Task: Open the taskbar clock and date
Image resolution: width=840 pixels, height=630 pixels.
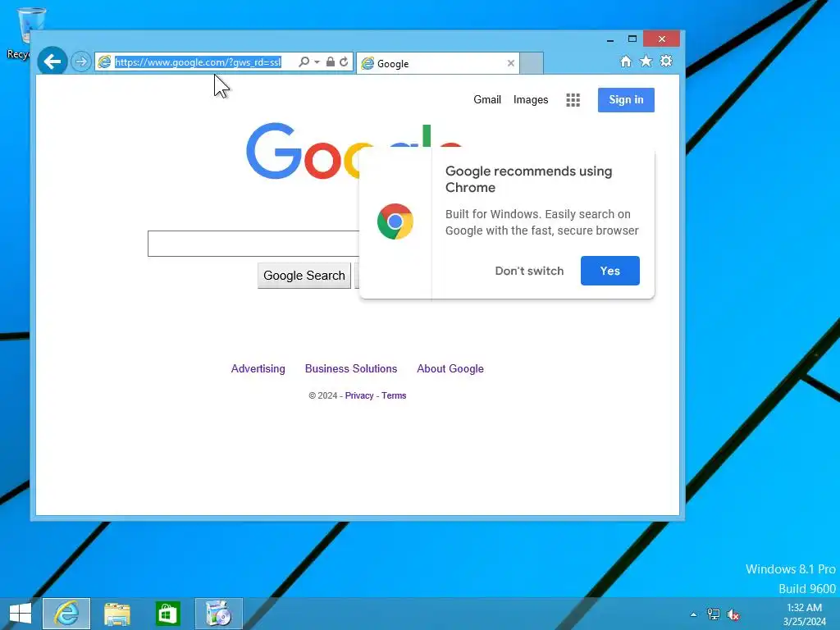Action: tap(804, 614)
